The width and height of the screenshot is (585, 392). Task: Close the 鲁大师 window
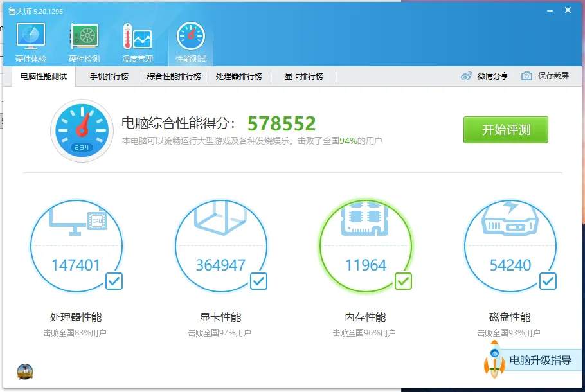(x=568, y=10)
